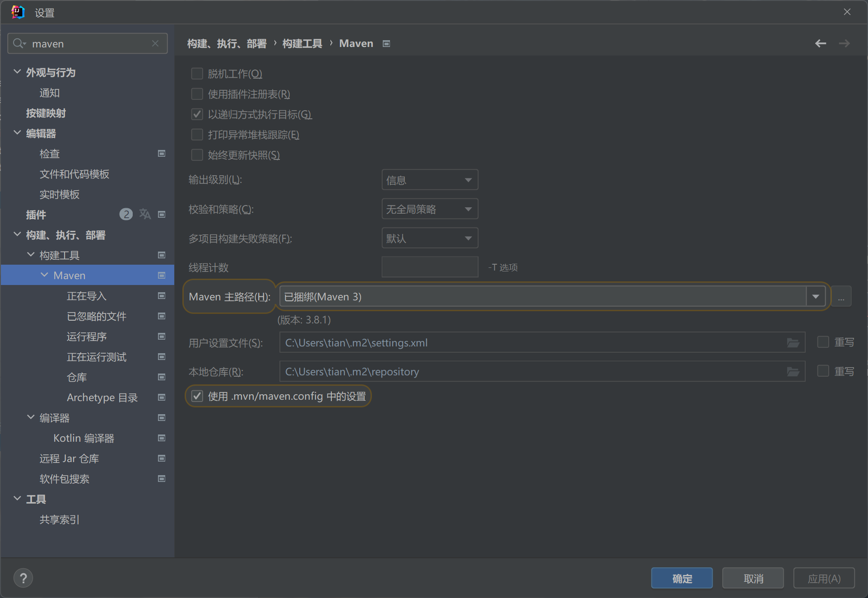Select 正在导入 under Maven
The width and height of the screenshot is (868, 598).
pos(86,296)
